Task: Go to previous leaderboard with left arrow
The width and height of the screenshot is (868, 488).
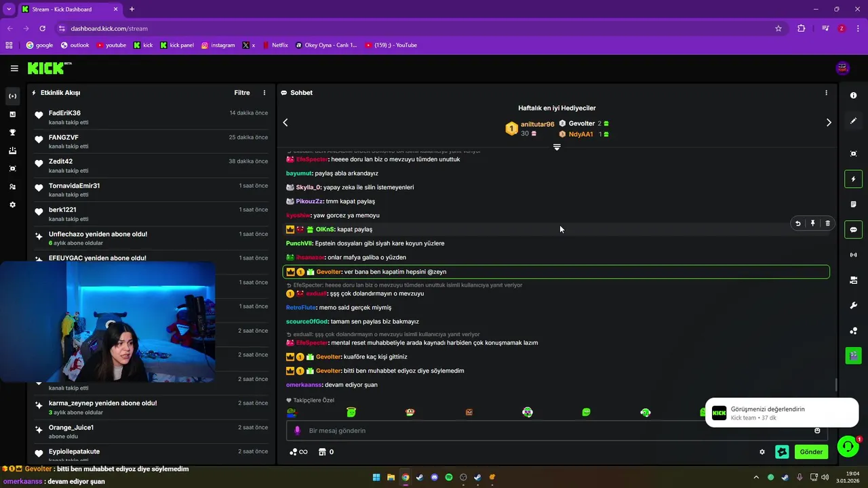Action: (x=285, y=123)
